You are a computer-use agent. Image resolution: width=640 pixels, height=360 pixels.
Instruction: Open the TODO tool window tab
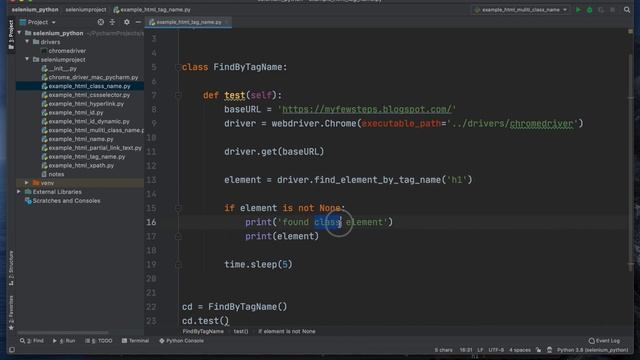[99, 341]
